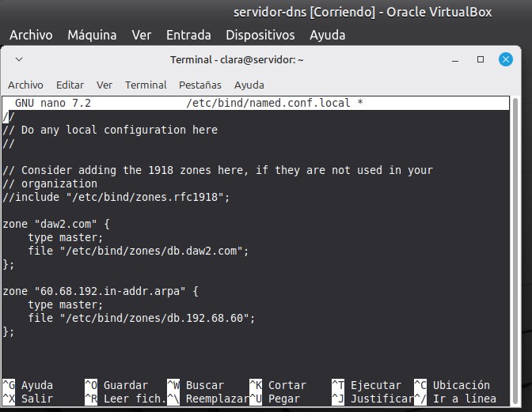Click the db.192.68.60 file path line
532x412 pixels.
point(142,318)
